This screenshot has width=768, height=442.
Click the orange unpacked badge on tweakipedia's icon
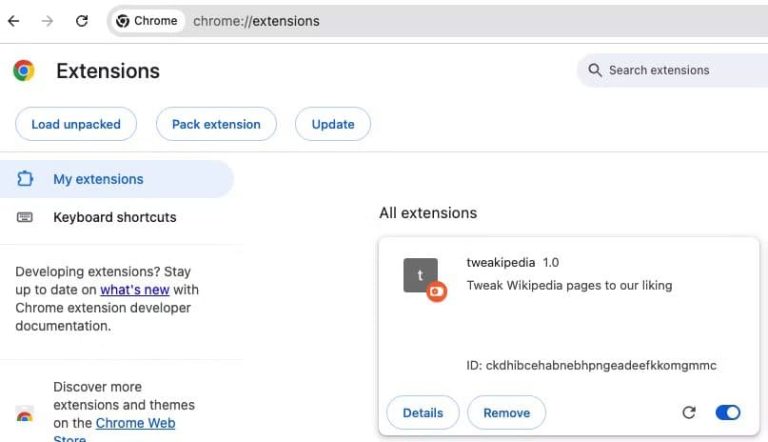[x=436, y=292]
